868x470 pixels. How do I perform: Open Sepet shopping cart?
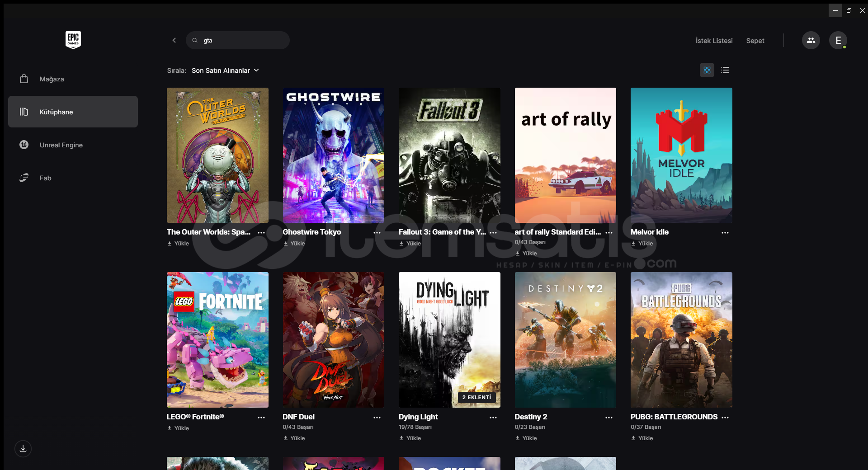[x=755, y=41]
